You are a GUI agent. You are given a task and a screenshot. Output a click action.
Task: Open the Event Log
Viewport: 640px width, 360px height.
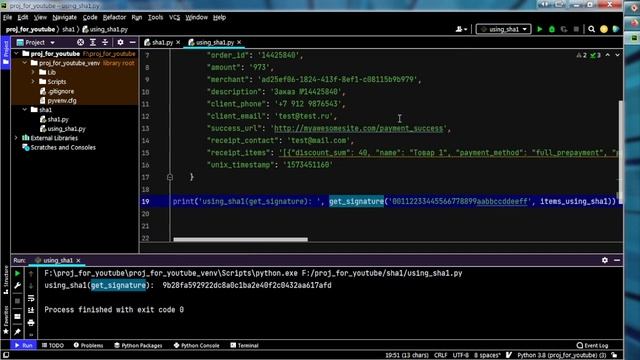tap(592, 345)
